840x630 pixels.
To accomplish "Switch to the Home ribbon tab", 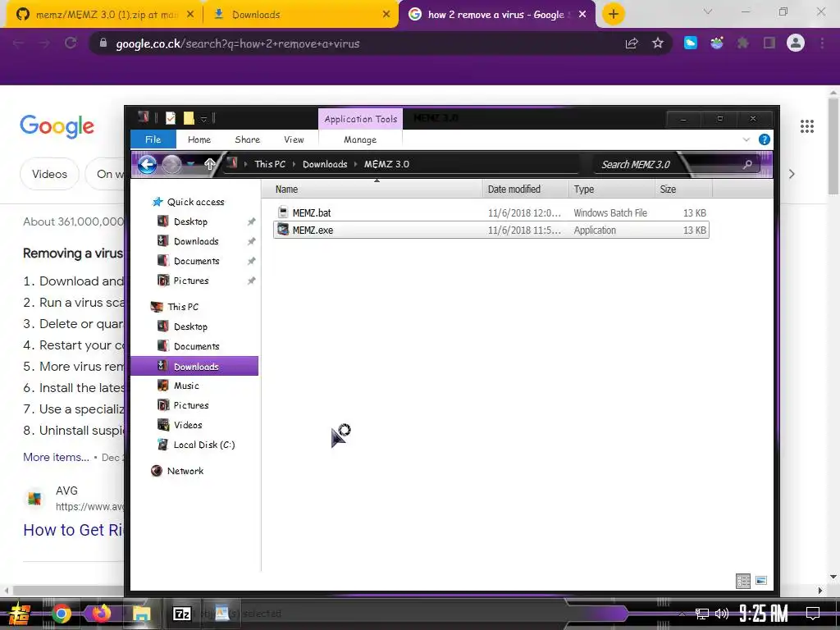I will point(199,139).
